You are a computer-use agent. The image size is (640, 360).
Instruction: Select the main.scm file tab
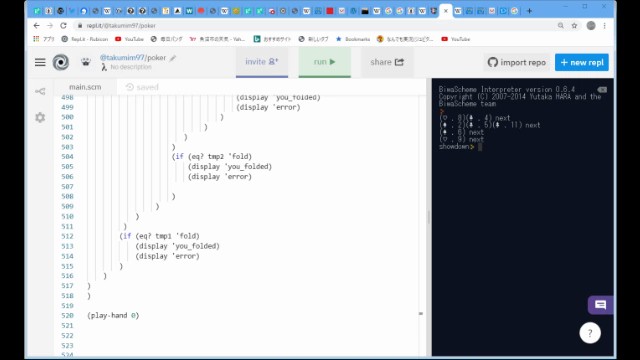[85, 87]
